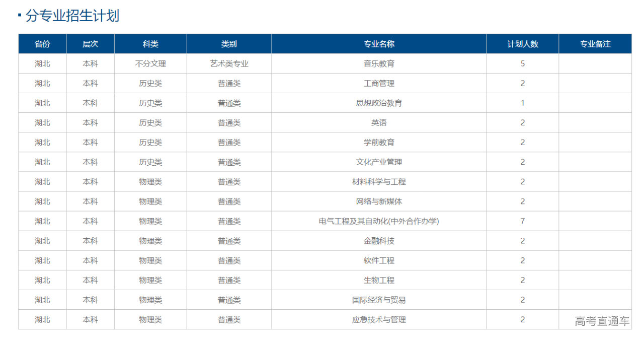The height and width of the screenshot is (341, 644).
Task: Select the 文化产业管理 major cell
Action: click(x=379, y=162)
